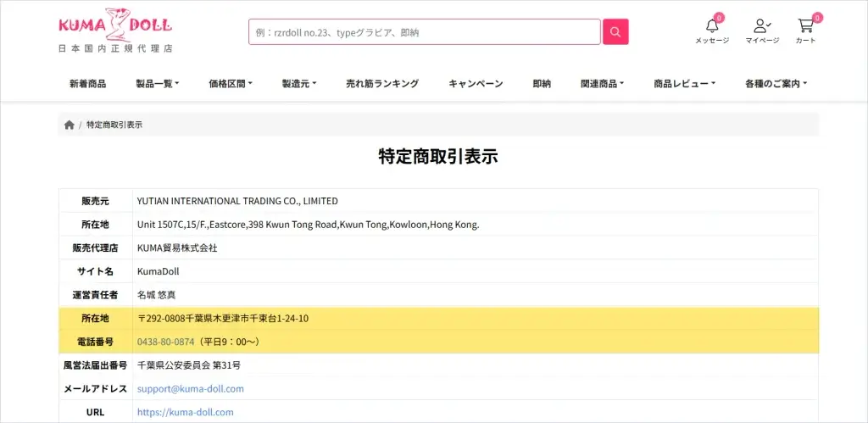
Task: Click phone number 0438-80-0874
Action: [165, 342]
